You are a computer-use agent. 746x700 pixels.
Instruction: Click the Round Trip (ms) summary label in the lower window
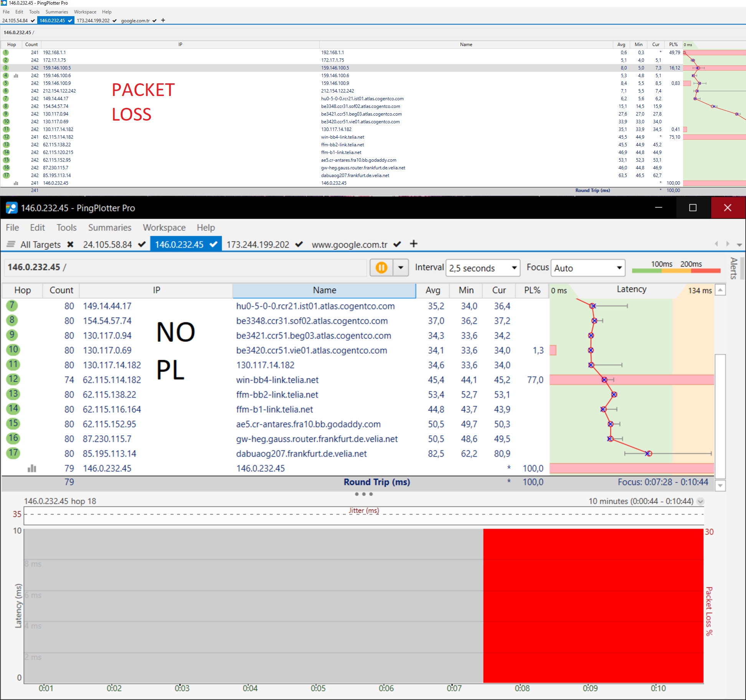pyautogui.click(x=376, y=482)
